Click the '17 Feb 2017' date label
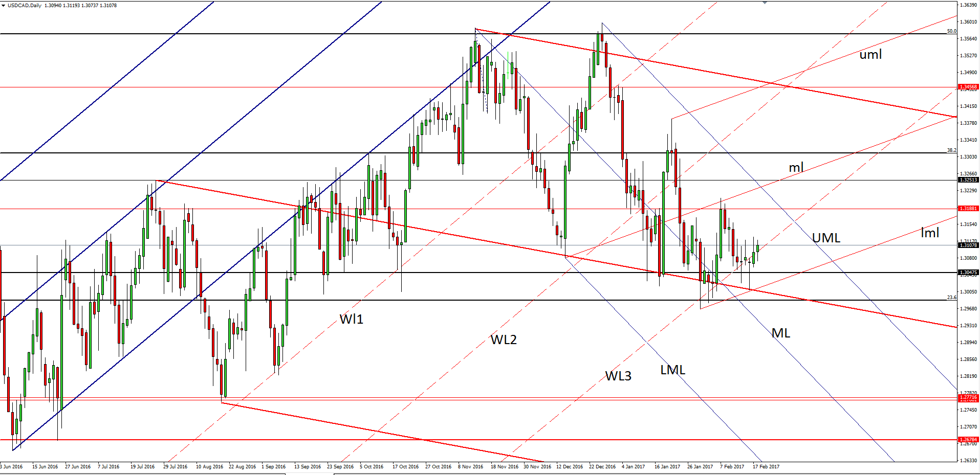The width and height of the screenshot is (980, 475). click(x=766, y=467)
